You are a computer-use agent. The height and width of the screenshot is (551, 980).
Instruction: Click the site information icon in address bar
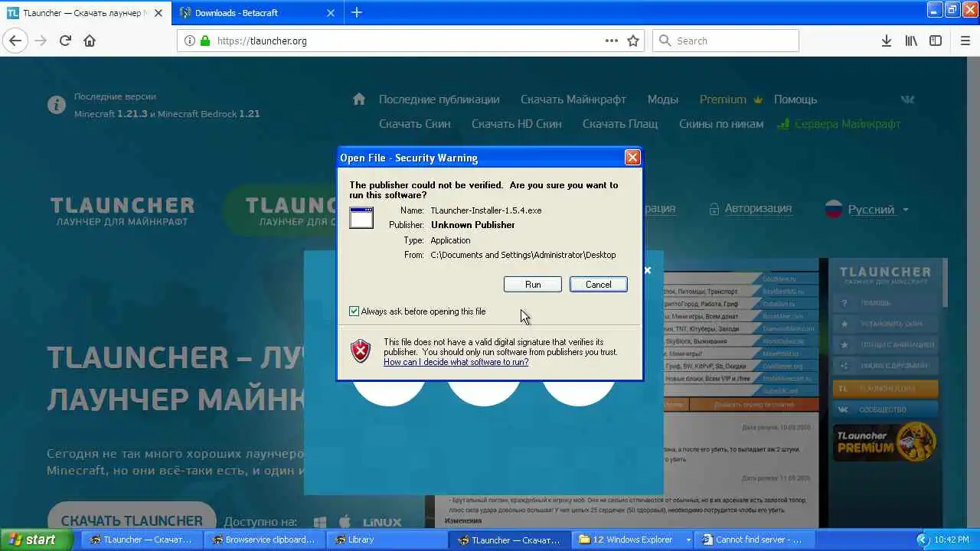pyautogui.click(x=190, y=41)
